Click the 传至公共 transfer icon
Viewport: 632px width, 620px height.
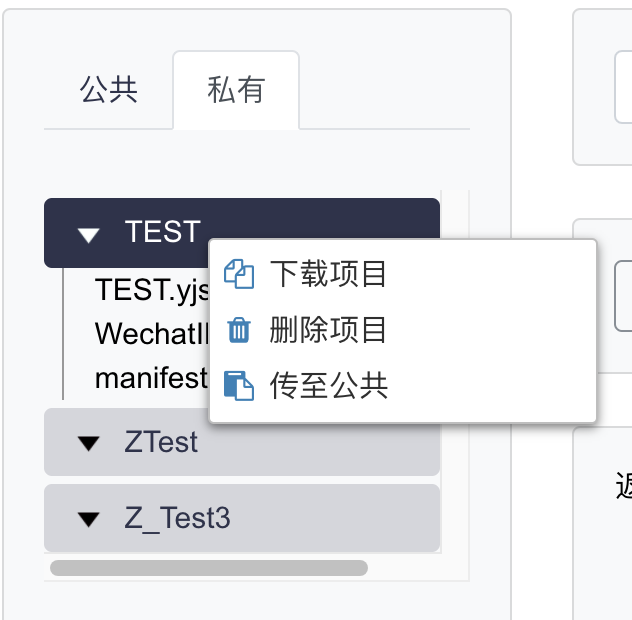tap(238, 386)
